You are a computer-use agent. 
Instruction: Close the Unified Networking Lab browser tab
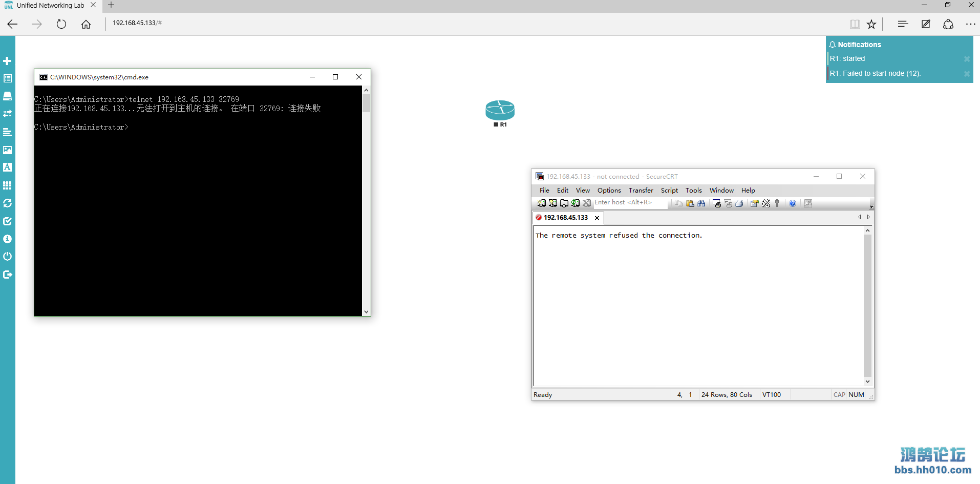click(93, 5)
